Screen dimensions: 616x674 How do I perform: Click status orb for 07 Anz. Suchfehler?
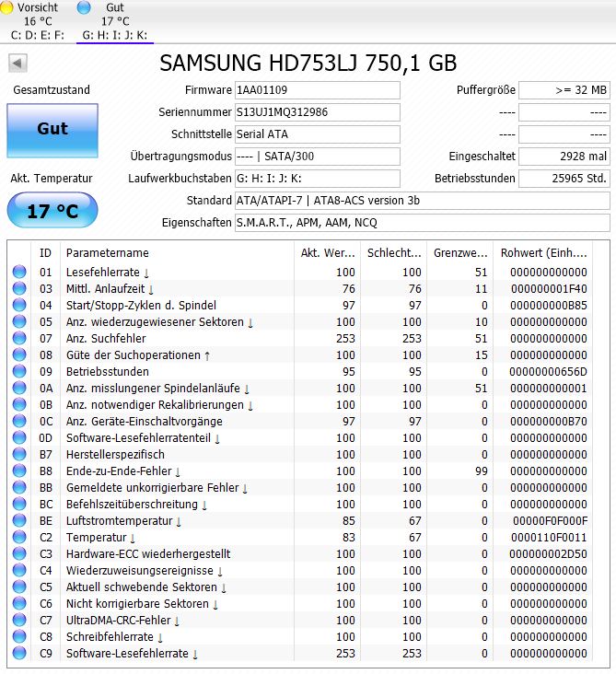tap(19, 338)
